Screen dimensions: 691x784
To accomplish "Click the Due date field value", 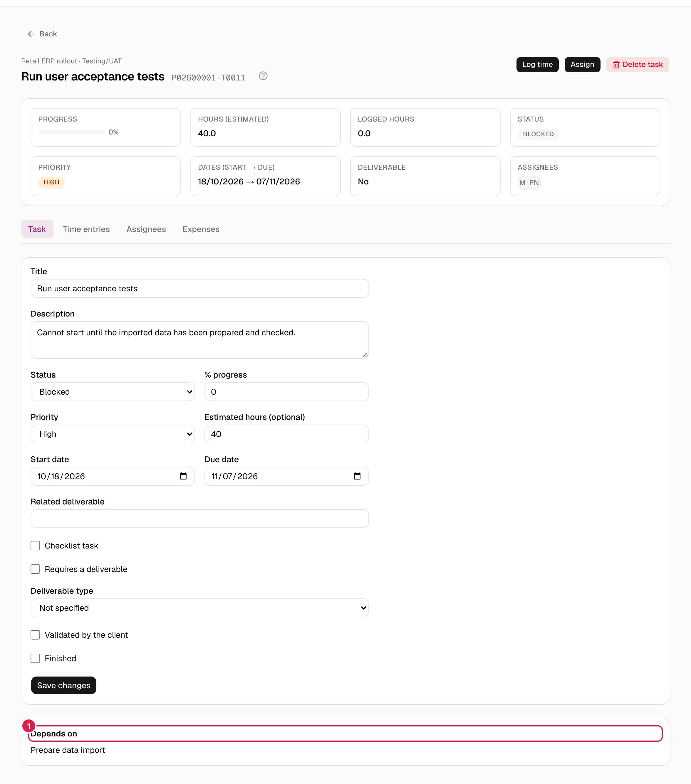I will coord(234,476).
